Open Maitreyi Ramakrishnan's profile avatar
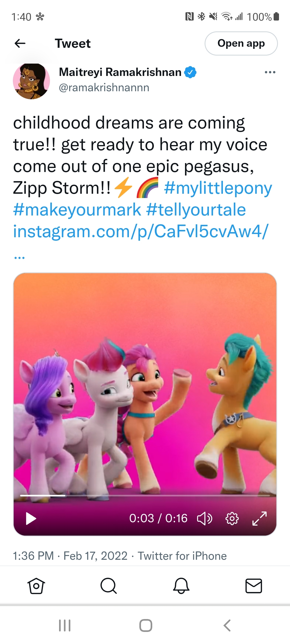 pos(31,81)
